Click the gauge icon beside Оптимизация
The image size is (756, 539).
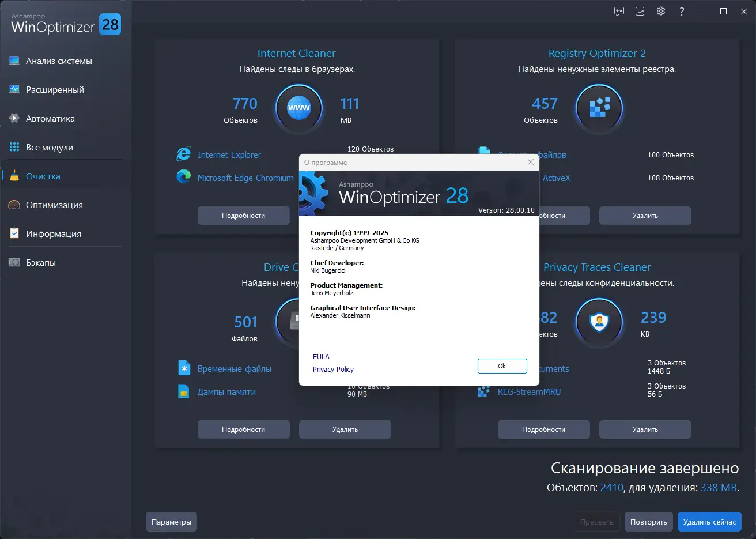(14, 205)
